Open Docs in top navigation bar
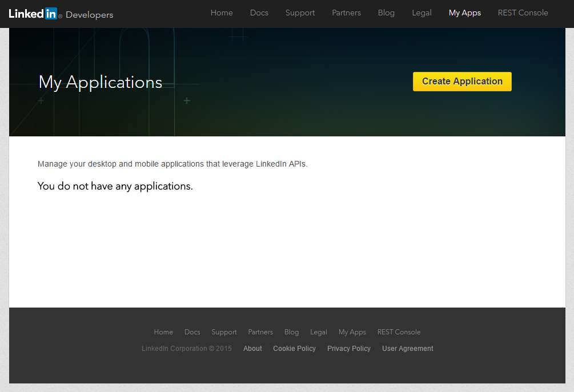This screenshot has height=392, width=574. (x=259, y=13)
